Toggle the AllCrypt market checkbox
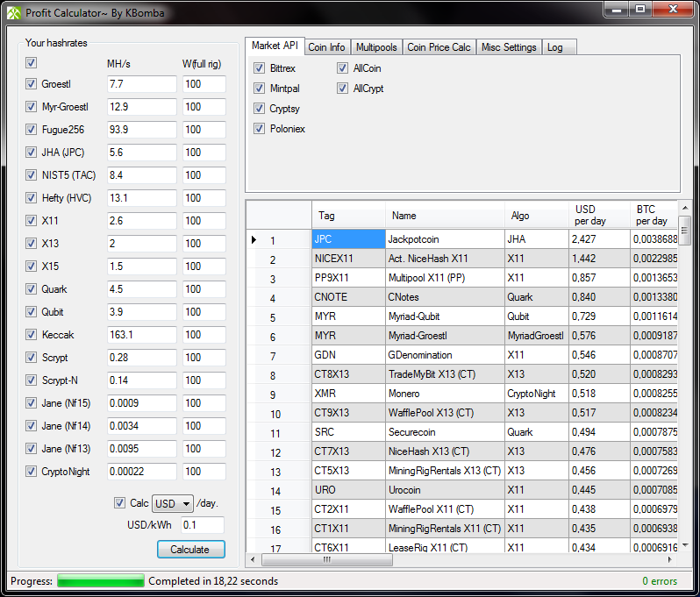Viewport: 700px width, 597px height. click(342, 89)
